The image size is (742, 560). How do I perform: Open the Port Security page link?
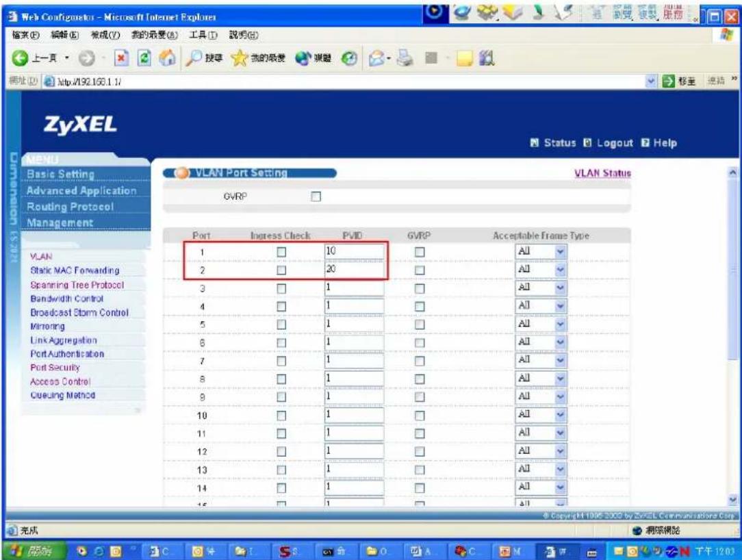tap(55, 368)
